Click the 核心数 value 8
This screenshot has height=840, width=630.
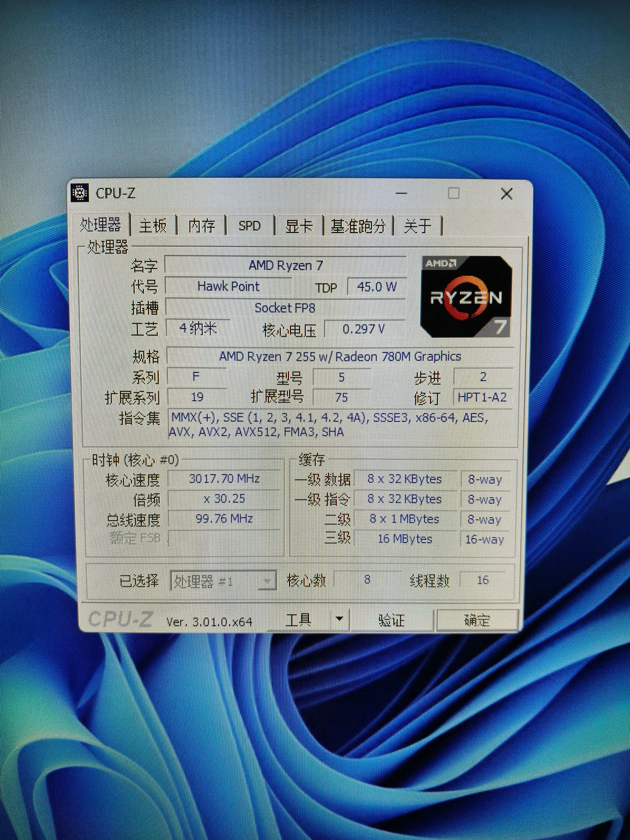point(367,580)
